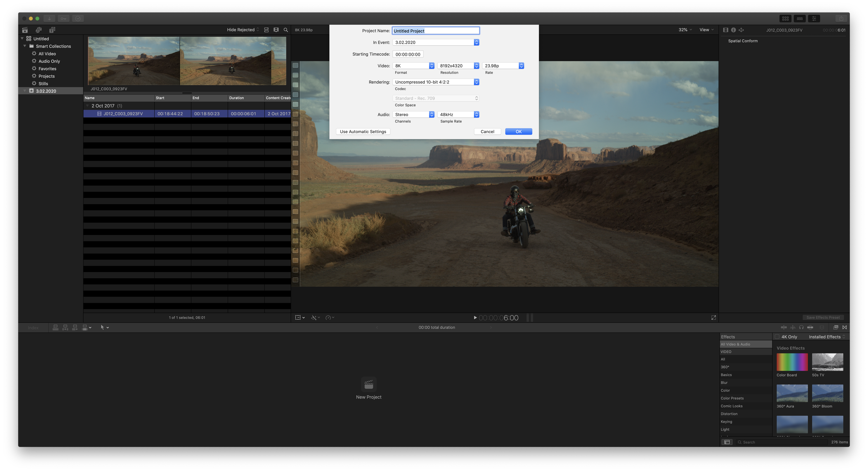Click the share export icon
Screen dimensions: 868x471
[841, 19]
